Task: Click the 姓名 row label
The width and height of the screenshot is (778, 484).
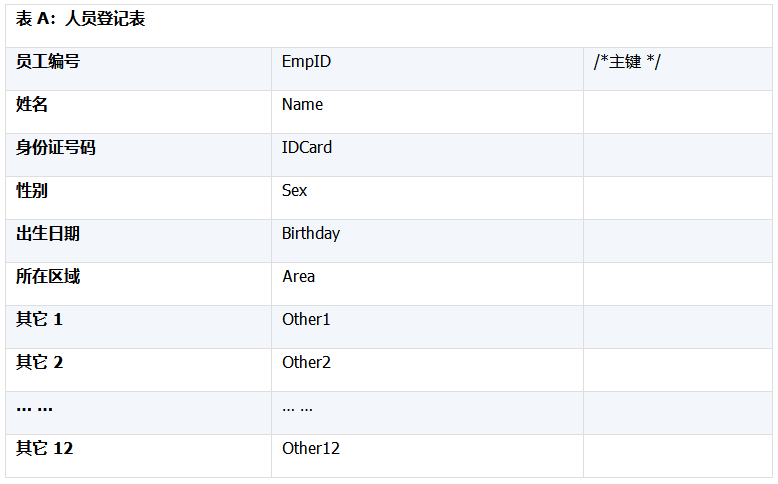Action: (32, 105)
